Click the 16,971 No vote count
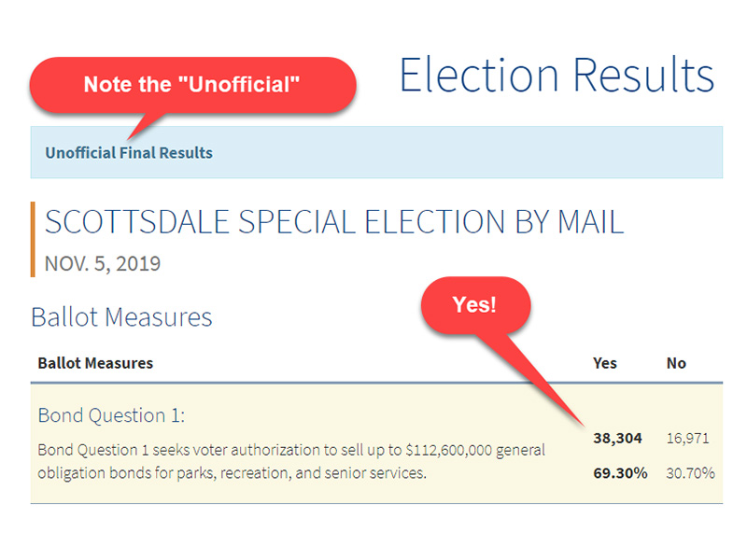 pos(687,438)
